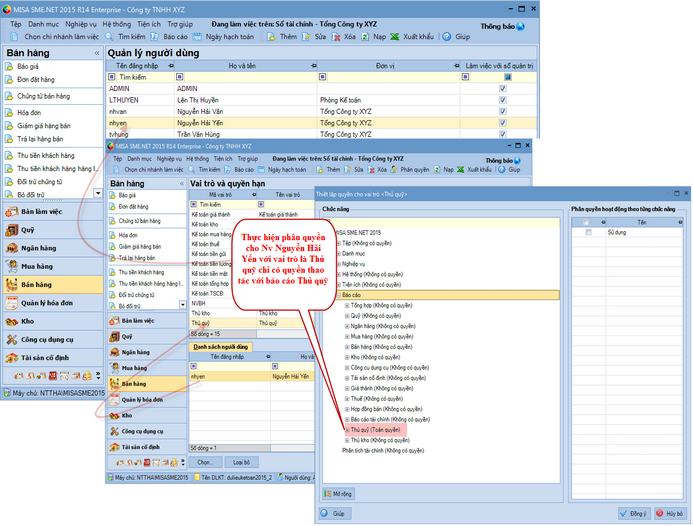The width and height of the screenshot is (693, 526).
Task: Open Báo cáo icon in main window toolbar
Action: pos(154,37)
